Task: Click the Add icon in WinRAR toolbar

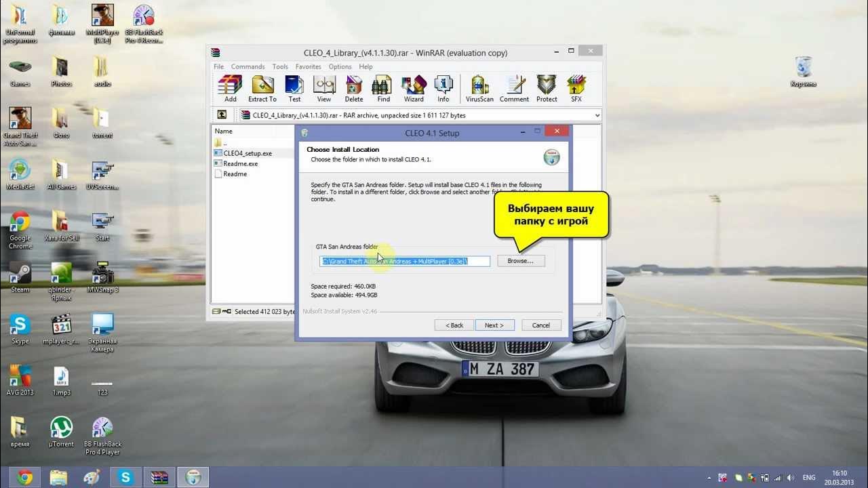Action: [x=231, y=89]
